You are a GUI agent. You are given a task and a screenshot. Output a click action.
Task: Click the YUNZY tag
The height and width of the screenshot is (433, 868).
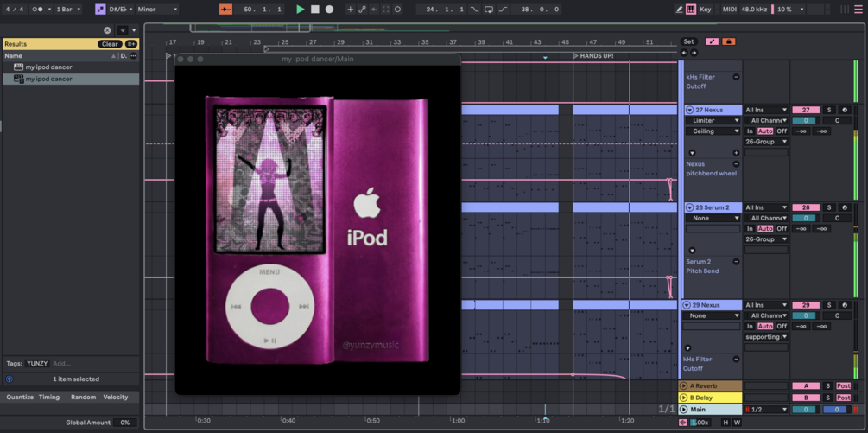pos(38,364)
